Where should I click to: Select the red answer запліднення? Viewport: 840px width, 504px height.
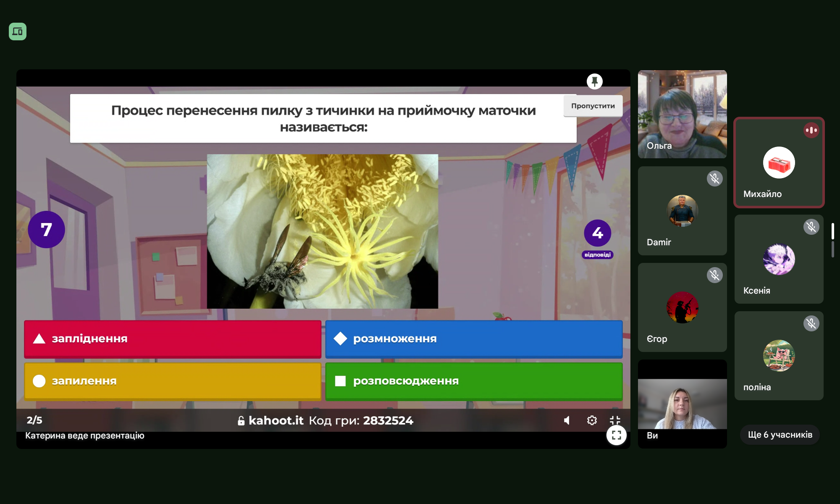[173, 339]
